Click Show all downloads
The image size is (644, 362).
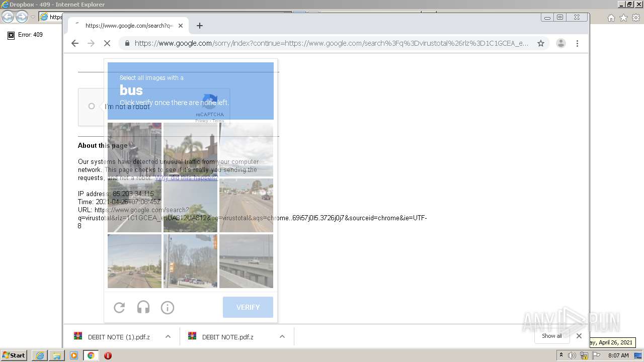coord(552,336)
